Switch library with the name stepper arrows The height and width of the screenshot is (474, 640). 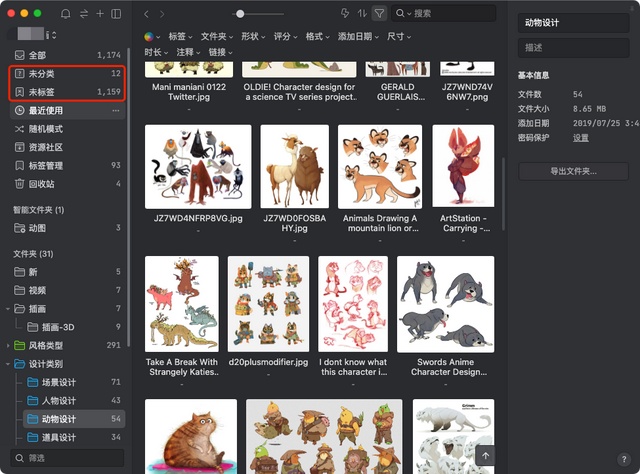(54, 35)
